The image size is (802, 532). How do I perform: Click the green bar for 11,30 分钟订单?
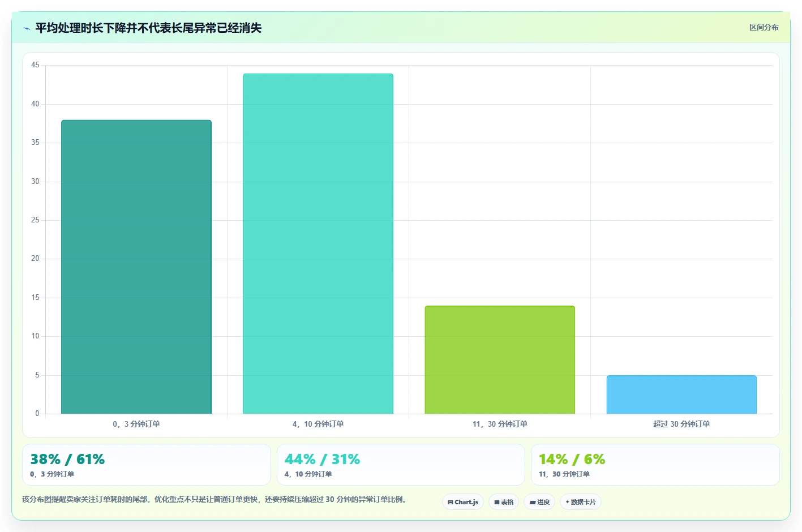(x=500, y=360)
